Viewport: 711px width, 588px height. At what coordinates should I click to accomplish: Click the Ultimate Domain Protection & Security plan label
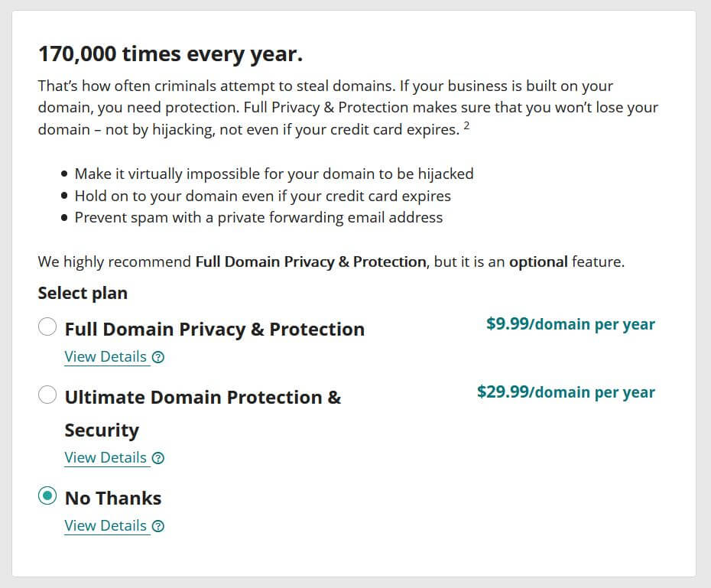(203, 414)
